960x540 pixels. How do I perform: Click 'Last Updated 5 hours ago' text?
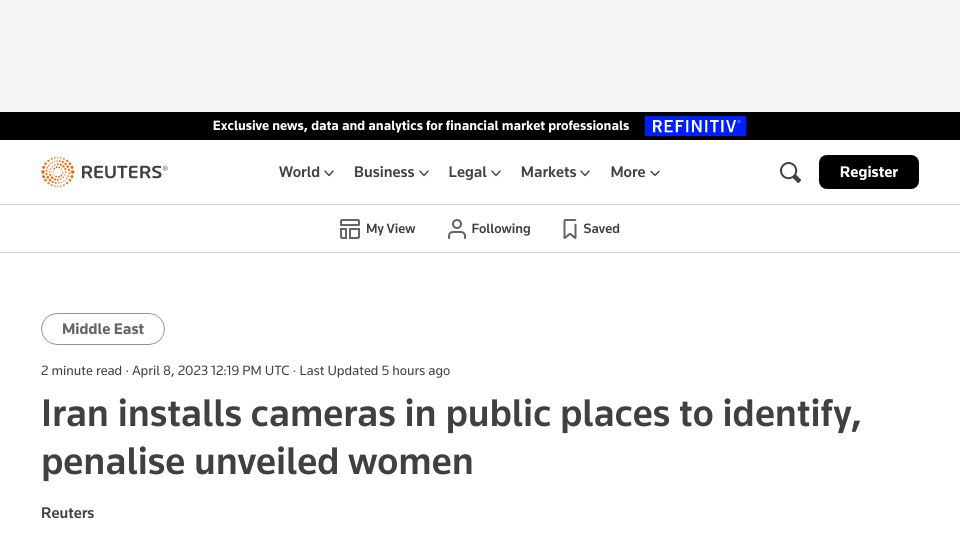tap(375, 371)
